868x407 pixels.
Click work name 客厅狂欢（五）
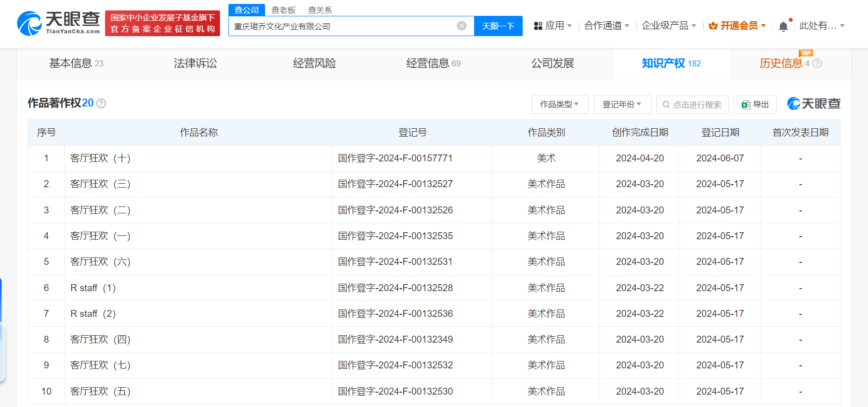click(101, 391)
